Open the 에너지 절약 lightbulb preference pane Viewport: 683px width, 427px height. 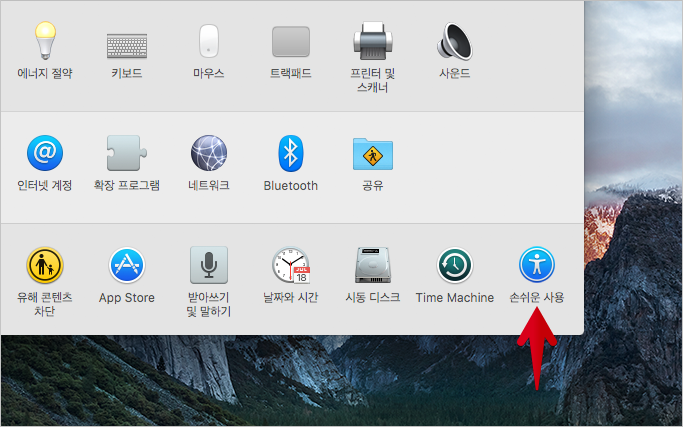pyautogui.click(x=45, y=41)
